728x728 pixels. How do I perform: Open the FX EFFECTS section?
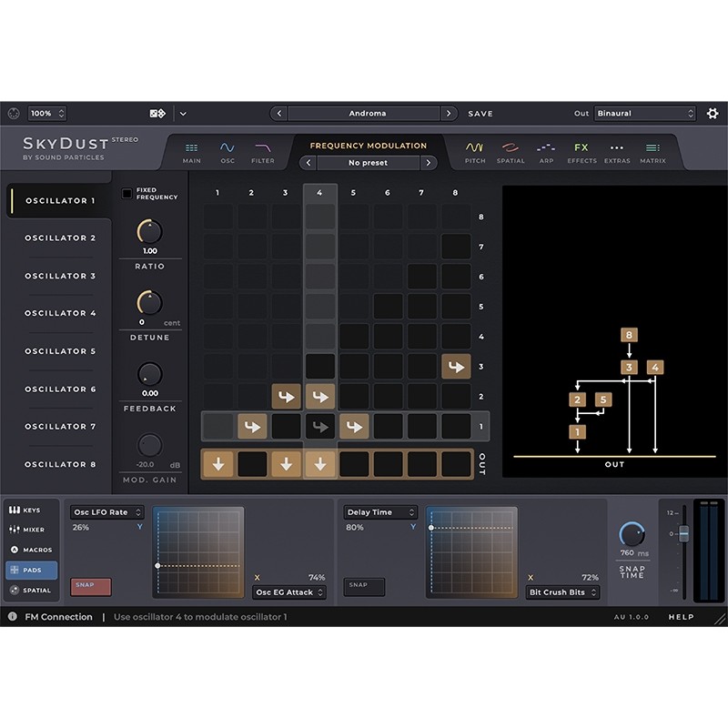click(x=581, y=153)
